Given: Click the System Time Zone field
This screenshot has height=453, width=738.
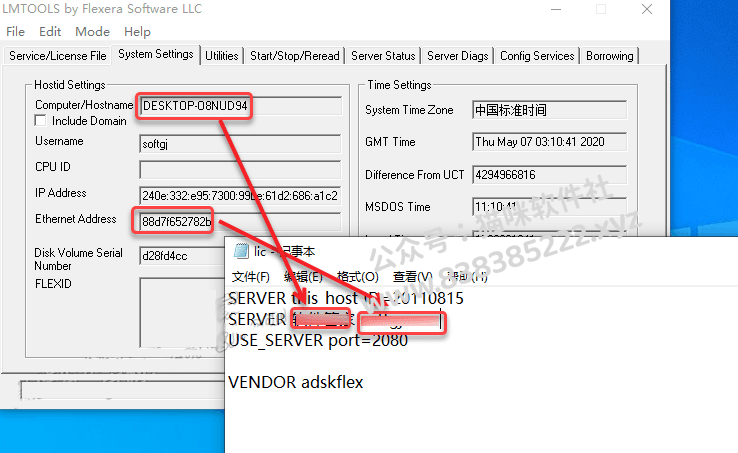Looking at the screenshot, I should click(549, 110).
